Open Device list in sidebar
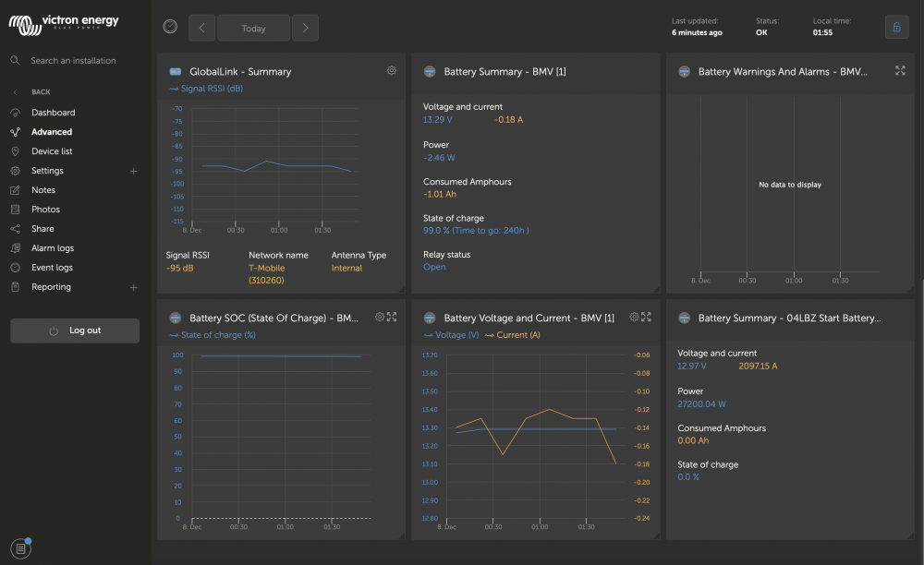The image size is (924, 565). 52,151
